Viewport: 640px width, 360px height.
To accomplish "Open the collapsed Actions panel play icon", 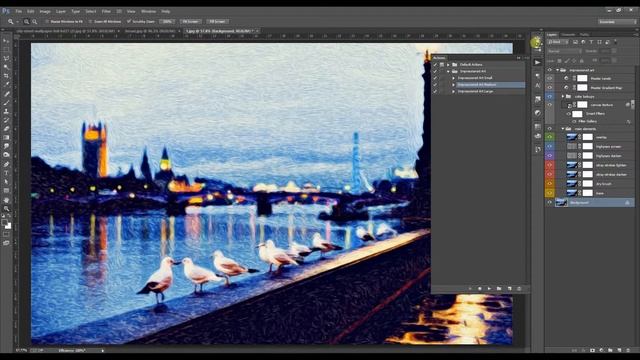I will [x=538, y=62].
